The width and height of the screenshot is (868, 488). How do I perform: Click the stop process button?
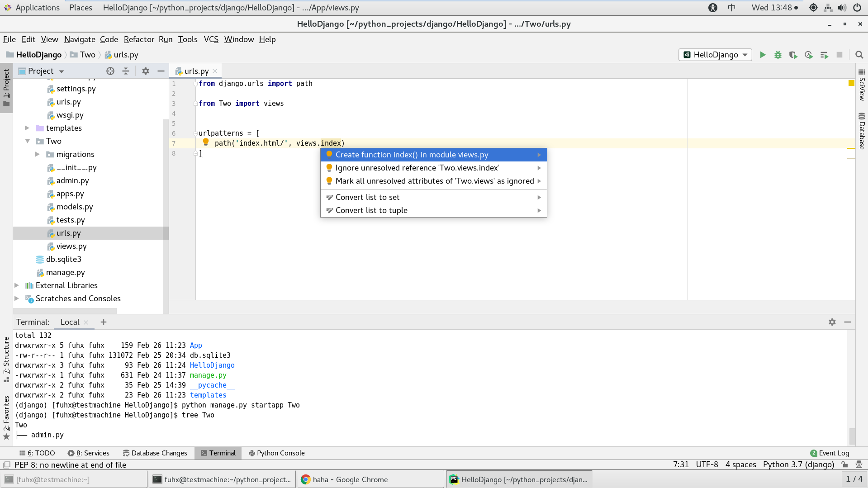[840, 55]
